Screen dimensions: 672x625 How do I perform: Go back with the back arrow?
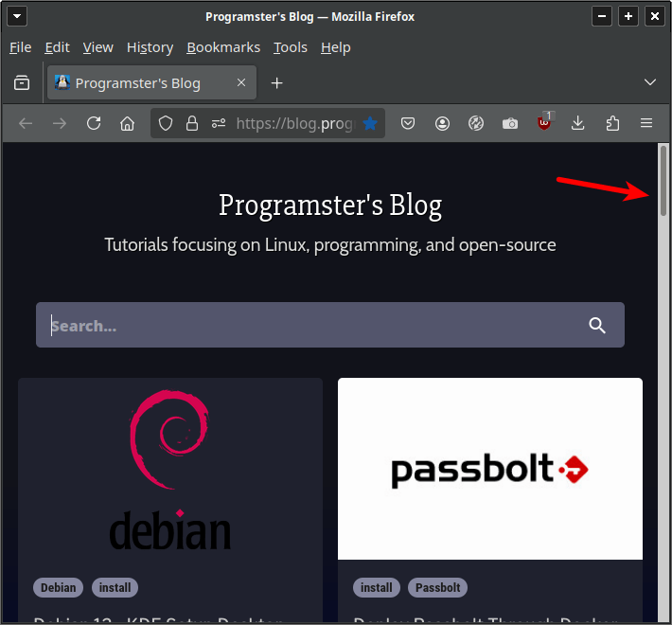[x=26, y=123]
